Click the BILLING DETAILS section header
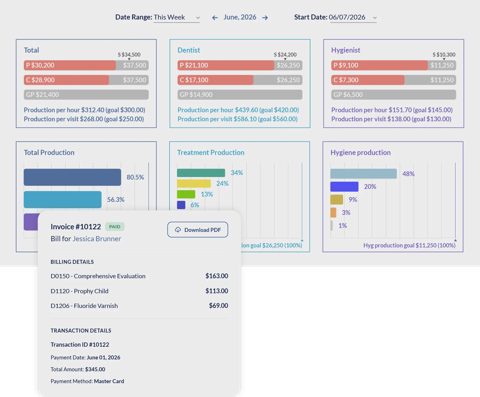Screen dimensions: 480x397 72,262
